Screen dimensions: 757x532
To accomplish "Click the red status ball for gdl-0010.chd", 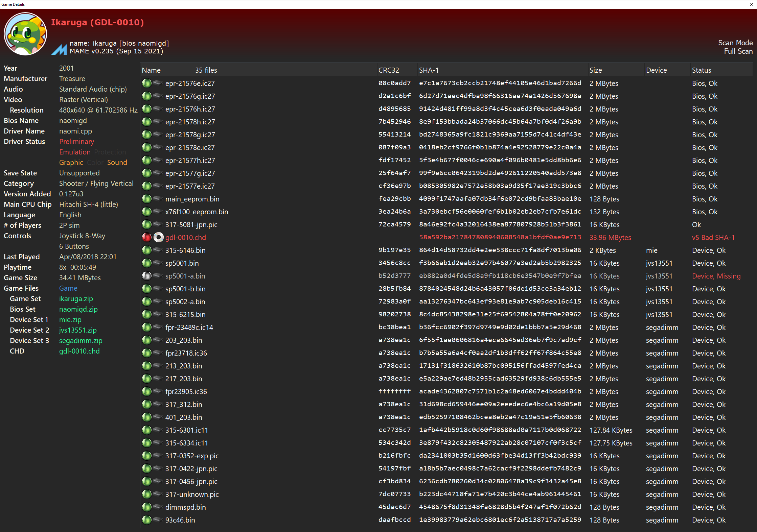I will coord(146,238).
